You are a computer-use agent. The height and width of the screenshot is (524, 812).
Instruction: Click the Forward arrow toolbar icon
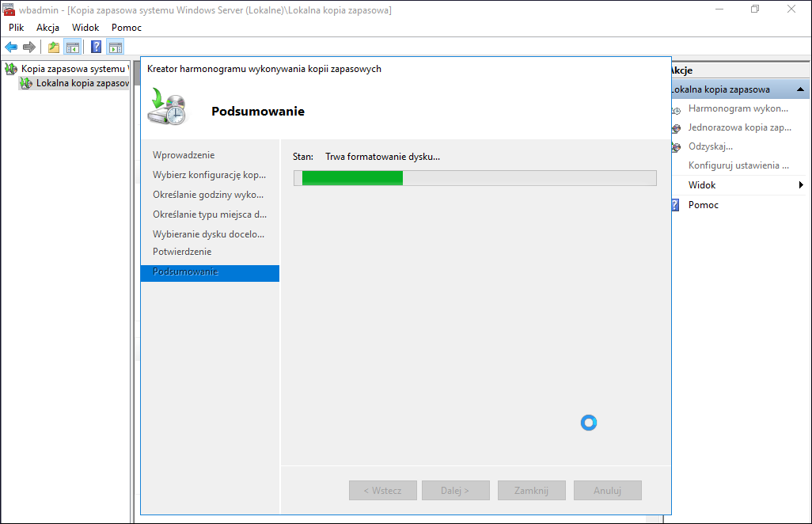[x=29, y=47]
